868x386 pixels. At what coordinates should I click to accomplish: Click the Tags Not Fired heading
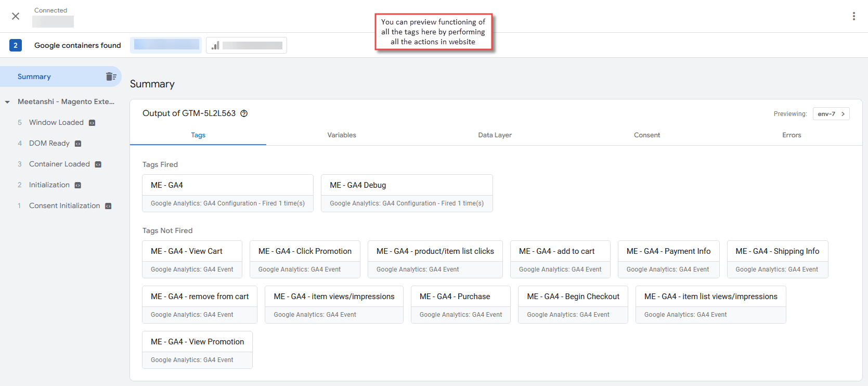(x=167, y=230)
